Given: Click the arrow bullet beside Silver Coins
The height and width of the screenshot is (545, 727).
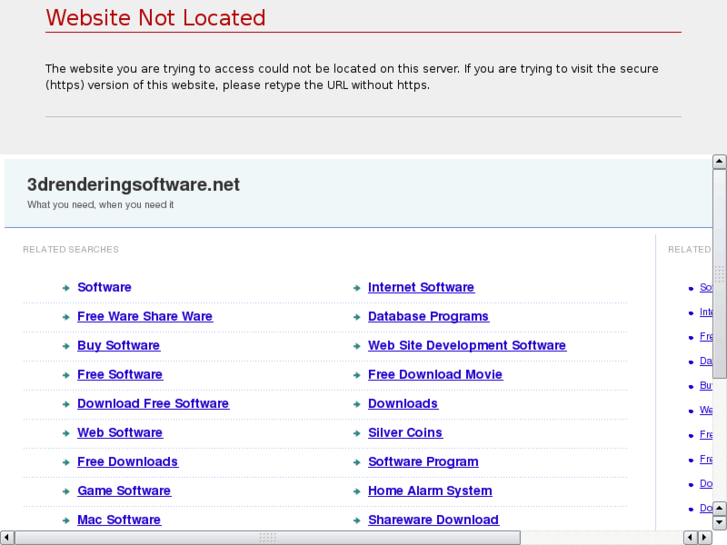Looking at the screenshot, I should [x=357, y=433].
